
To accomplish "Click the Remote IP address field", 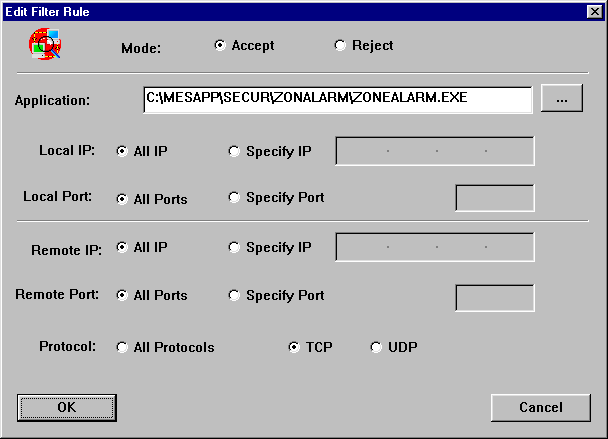I will [x=435, y=247].
